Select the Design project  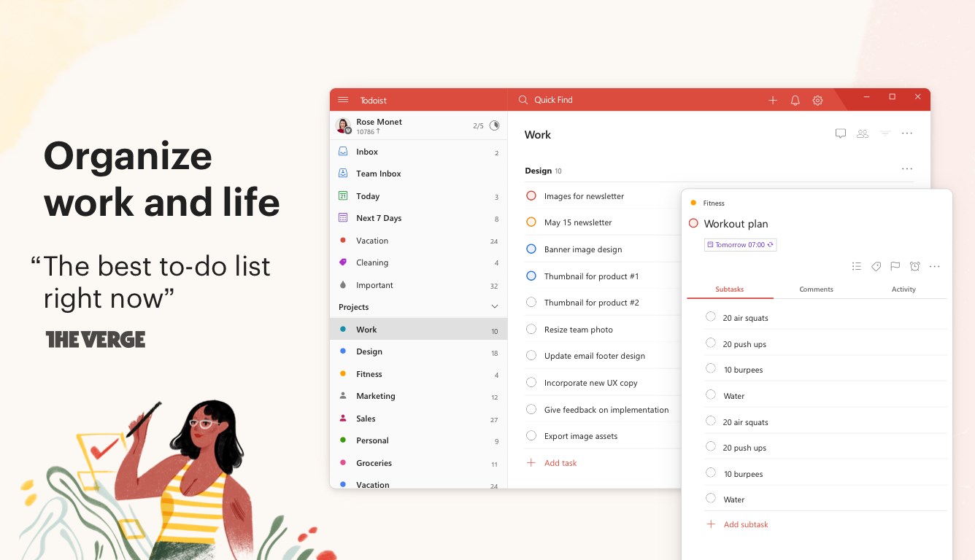click(x=418, y=351)
